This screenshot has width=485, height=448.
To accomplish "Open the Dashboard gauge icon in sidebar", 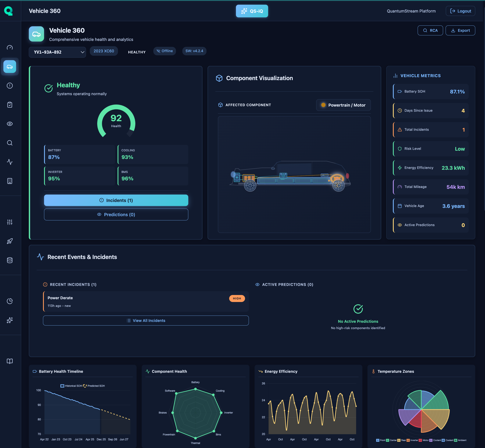I will pyautogui.click(x=10, y=47).
